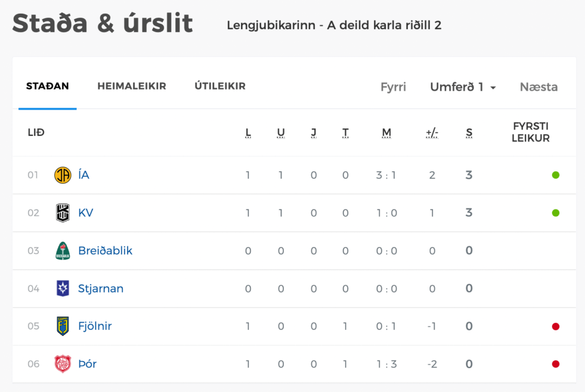Click the KV club crest icon
Viewport: 585px width, 392px height.
[x=63, y=213]
